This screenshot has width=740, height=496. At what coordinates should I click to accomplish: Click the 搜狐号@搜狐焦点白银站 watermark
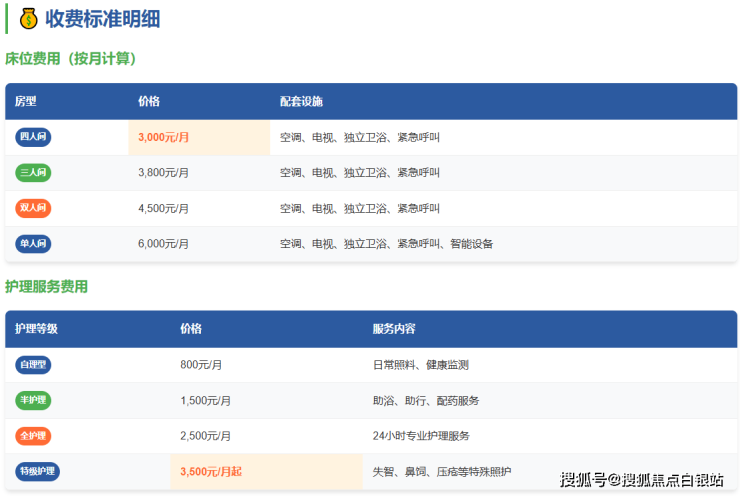(641, 479)
